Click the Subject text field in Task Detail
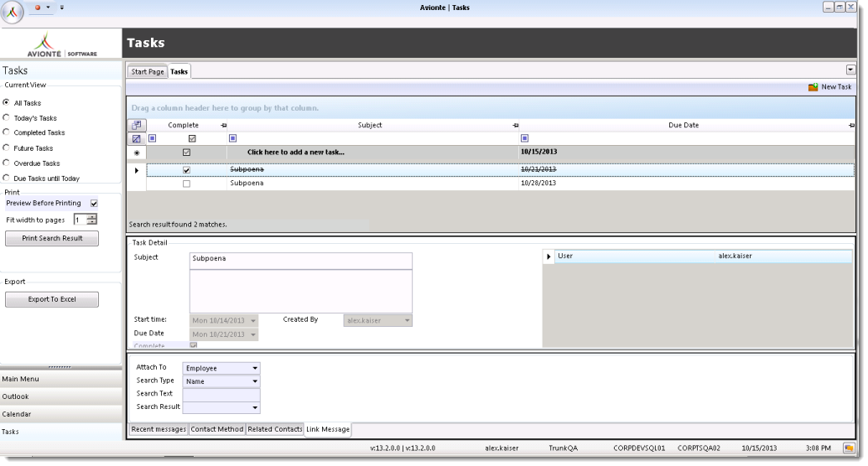 tap(300, 261)
